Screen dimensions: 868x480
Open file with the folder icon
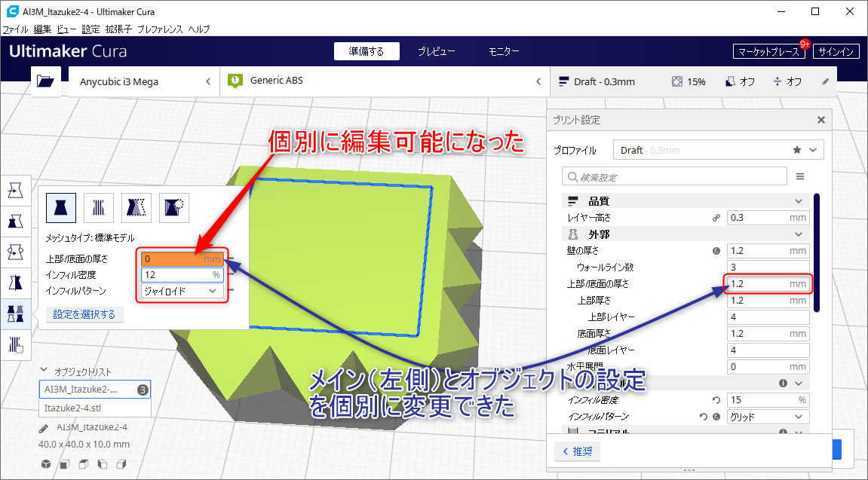point(45,81)
